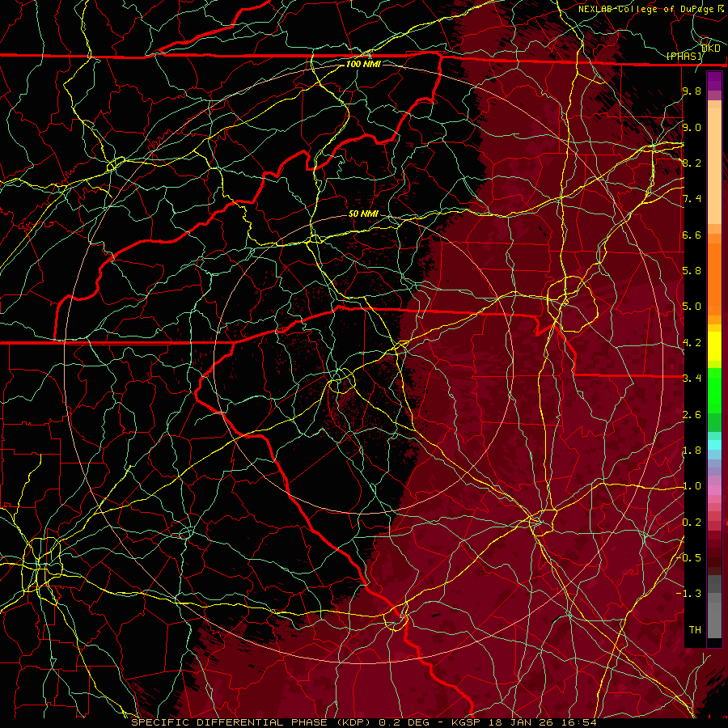This screenshot has width=728, height=728.
Task: Click the 7.4 value on the color scale
Action: click(x=692, y=199)
